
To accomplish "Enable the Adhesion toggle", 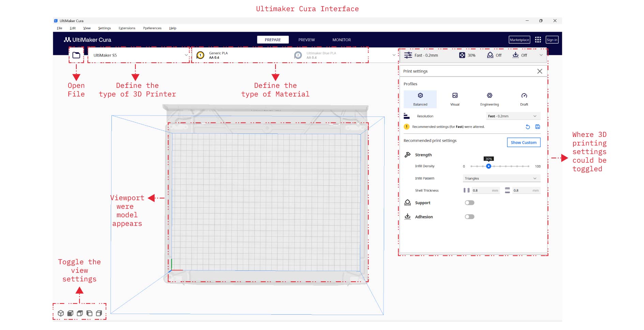I will [469, 217].
